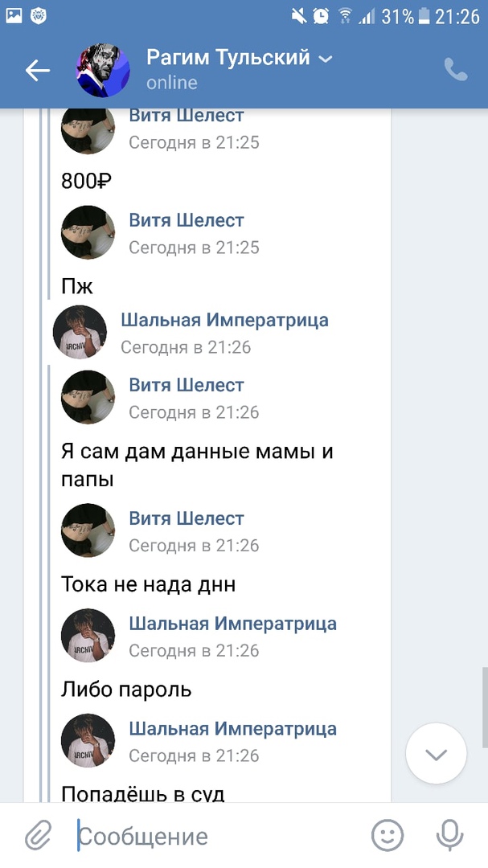
Task: Select the 'Тока не нада днн' message
Action: click(x=148, y=584)
